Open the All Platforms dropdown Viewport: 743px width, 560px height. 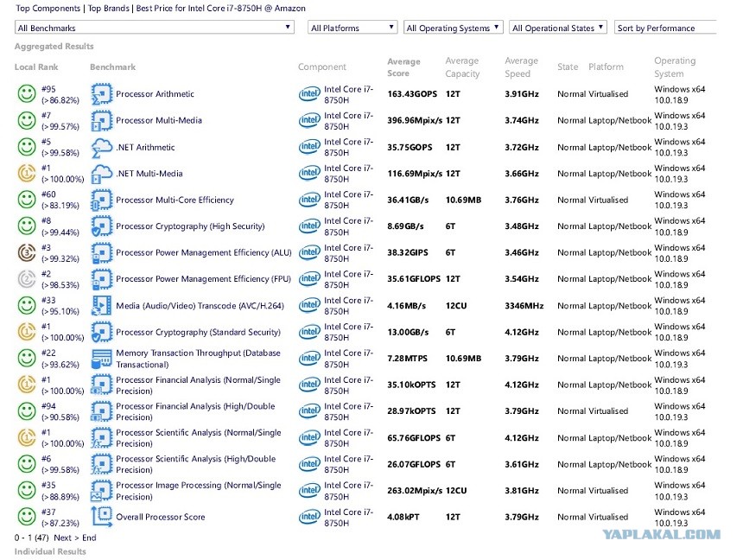click(x=352, y=28)
